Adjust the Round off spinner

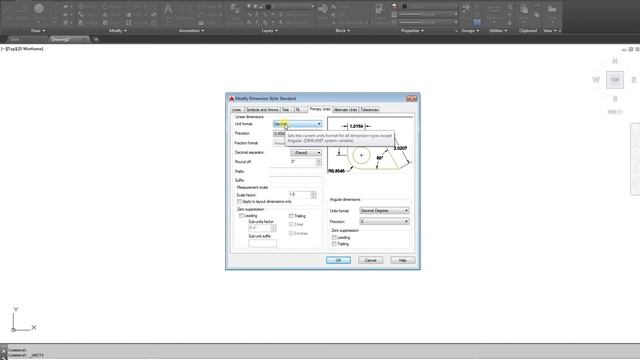click(x=319, y=162)
